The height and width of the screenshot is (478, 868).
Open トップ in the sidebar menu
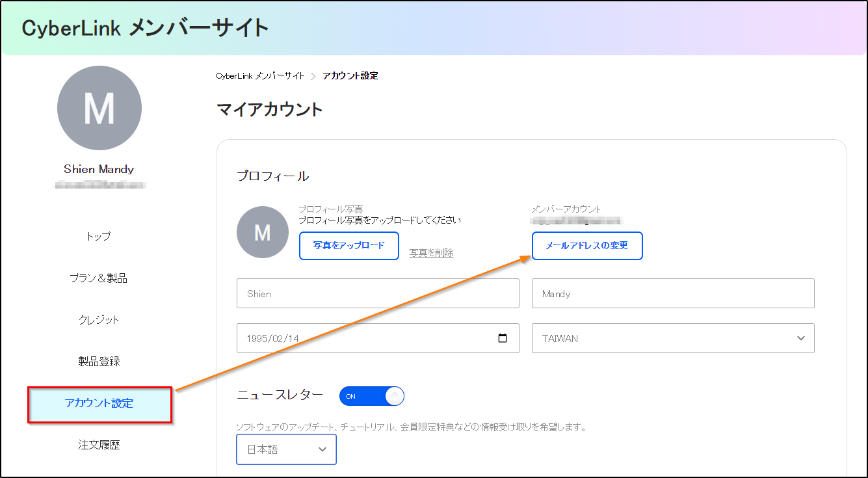[99, 237]
